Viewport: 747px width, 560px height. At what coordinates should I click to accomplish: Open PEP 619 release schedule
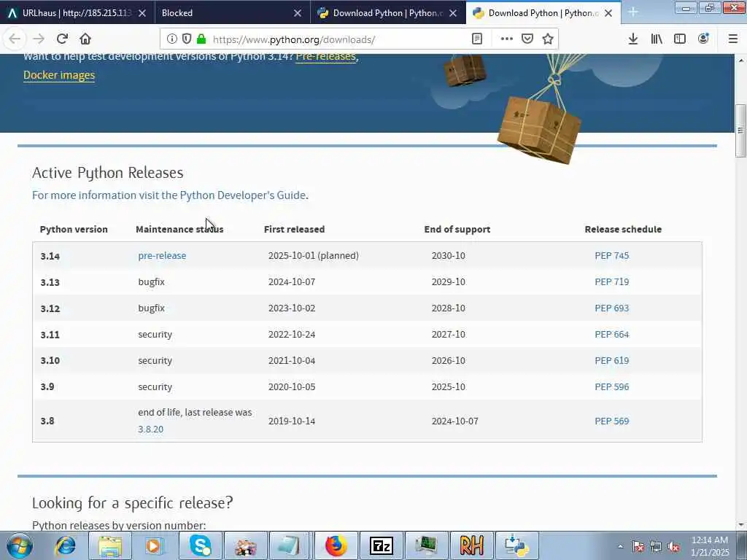pos(612,360)
